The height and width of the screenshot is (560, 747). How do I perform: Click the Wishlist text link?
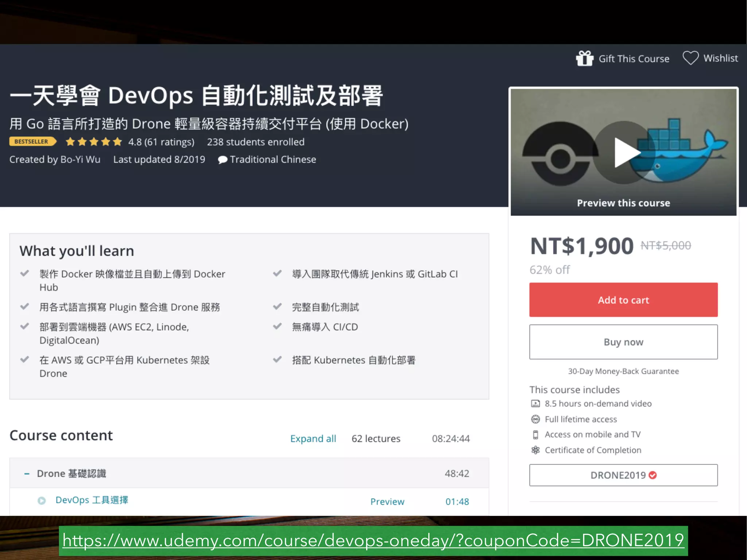coord(720,58)
